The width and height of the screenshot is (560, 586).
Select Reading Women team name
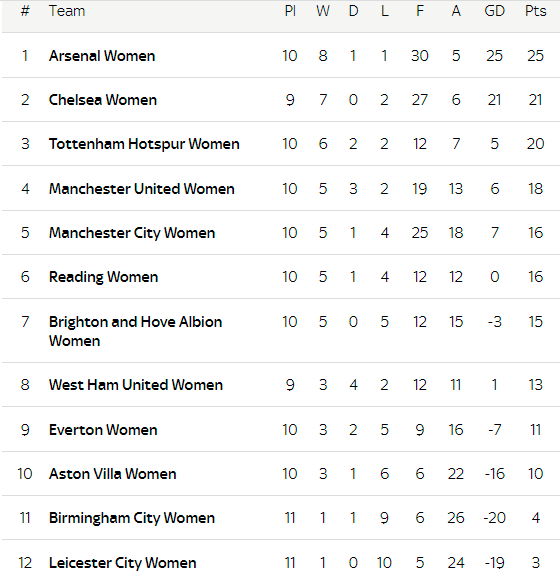104,277
